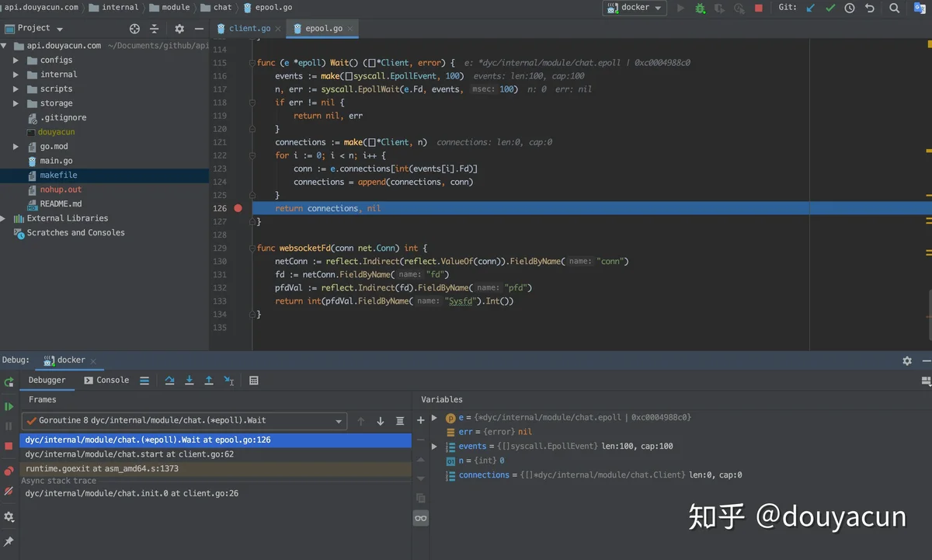Resume program in debug sidebar
Image resolution: width=932 pixels, height=560 pixels.
click(x=9, y=406)
